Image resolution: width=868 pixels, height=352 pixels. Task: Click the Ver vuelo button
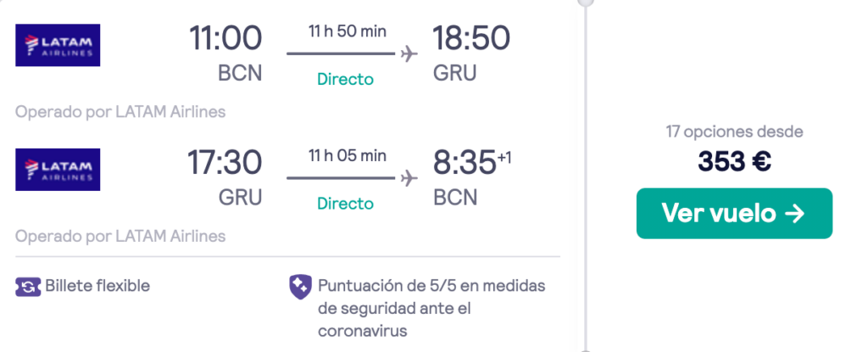(x=734, y=214)
